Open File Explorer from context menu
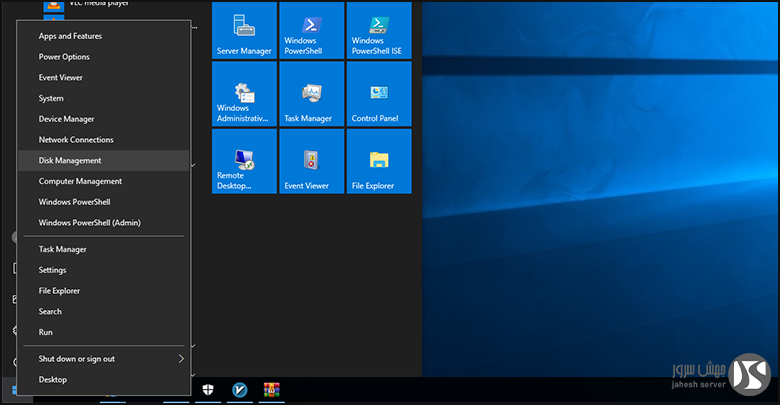 (103, 291)
